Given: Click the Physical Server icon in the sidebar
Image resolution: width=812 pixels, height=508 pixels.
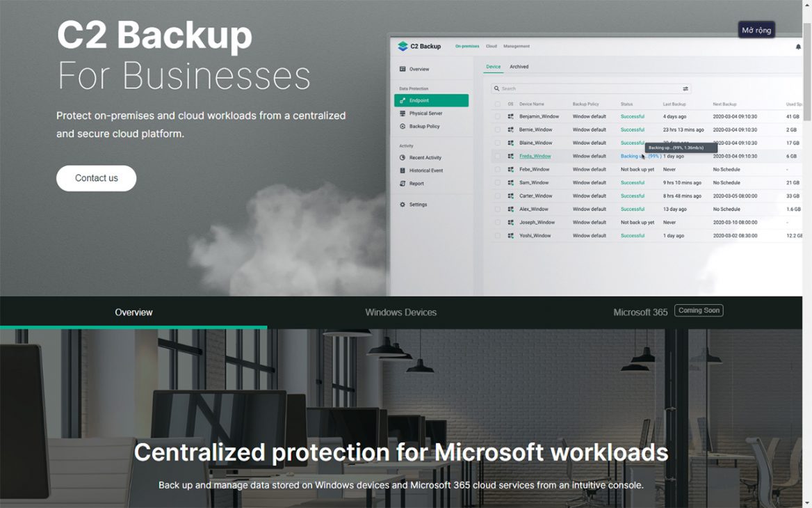Looking at the screenshot, I should (x=403, y=113).
